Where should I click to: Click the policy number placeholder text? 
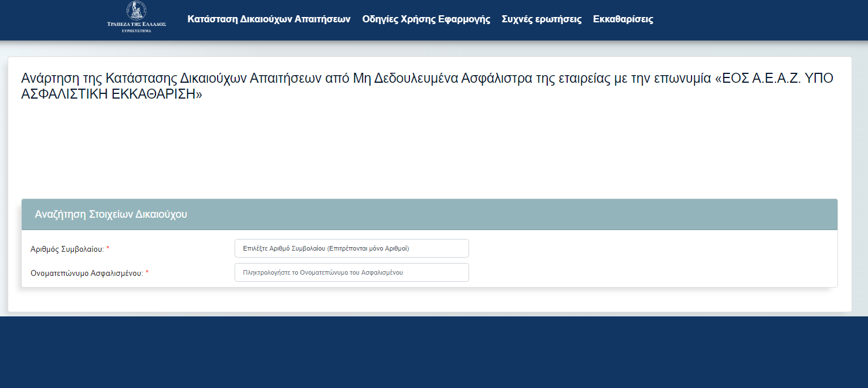[x=326, y=248]
